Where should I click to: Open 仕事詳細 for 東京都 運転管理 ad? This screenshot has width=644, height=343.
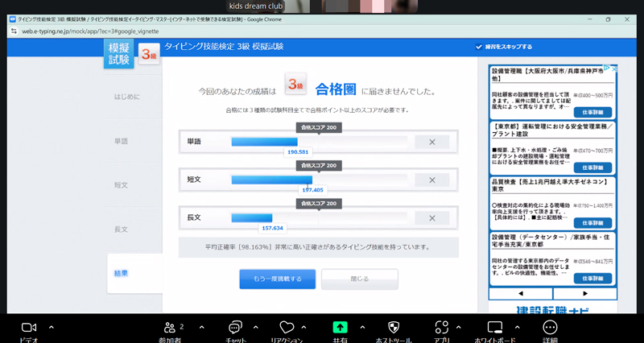coord(592,167)
